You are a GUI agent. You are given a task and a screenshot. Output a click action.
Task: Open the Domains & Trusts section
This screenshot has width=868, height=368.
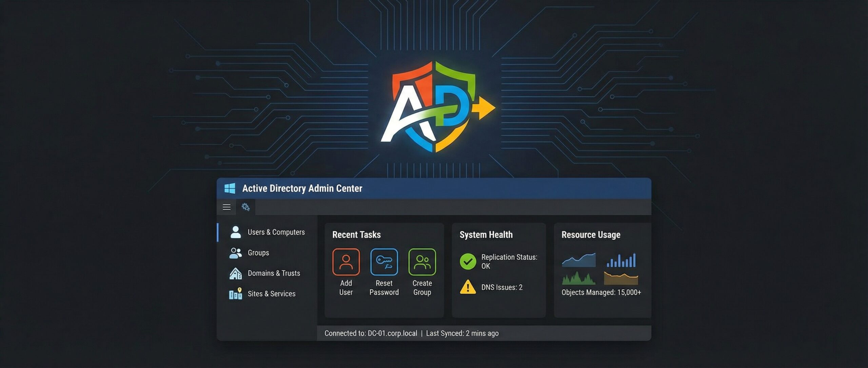tap(274, 273)
